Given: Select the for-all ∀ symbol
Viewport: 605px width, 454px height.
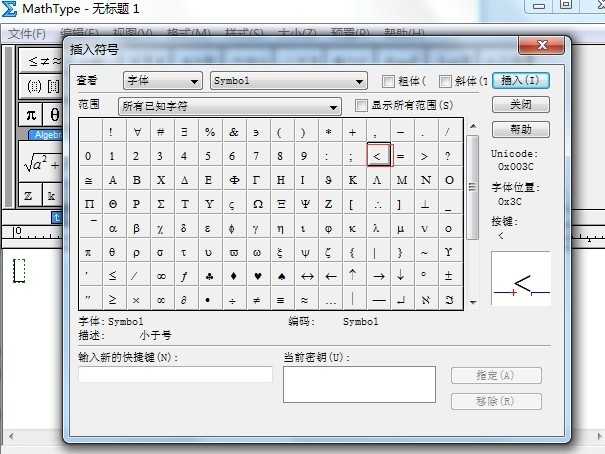Looking at the screenshot, I should pos(137,132).
